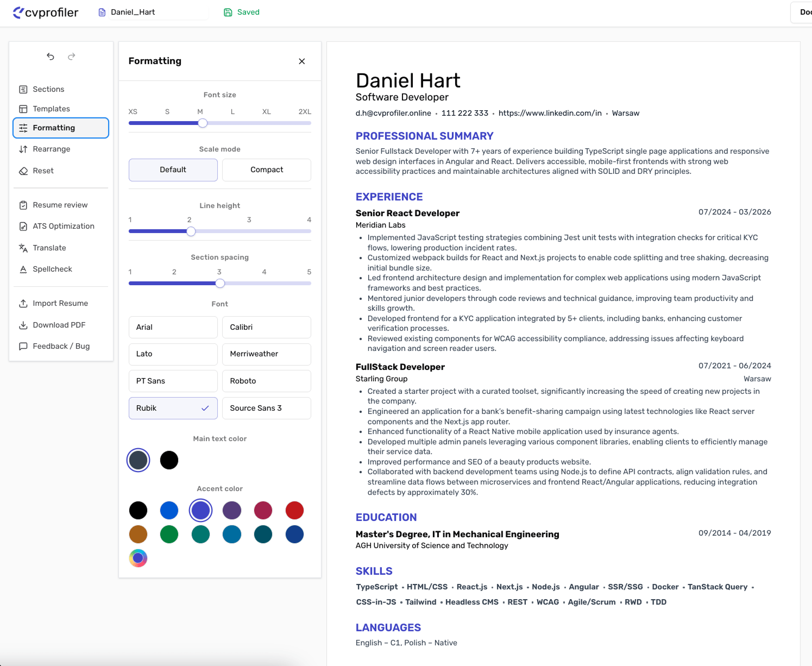Open the Sections panel
Screen dimensions: 812x666
click(x=48, y=89)
